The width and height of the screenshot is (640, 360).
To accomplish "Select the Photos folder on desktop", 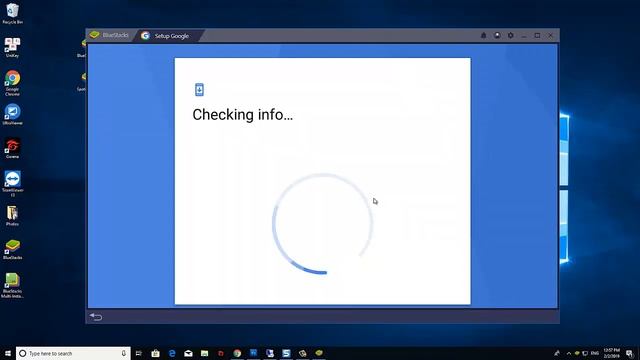I will pyautogui.click(x=12, y=215).
